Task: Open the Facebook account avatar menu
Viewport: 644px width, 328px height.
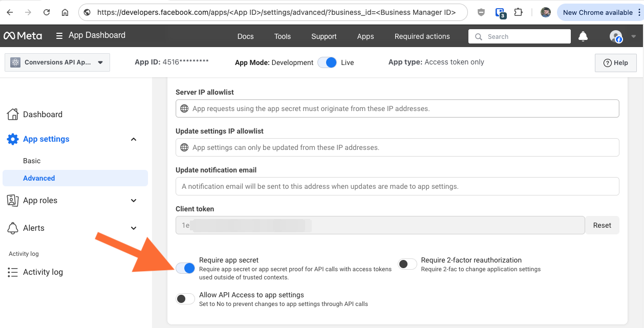Action: tap(616, 36)
